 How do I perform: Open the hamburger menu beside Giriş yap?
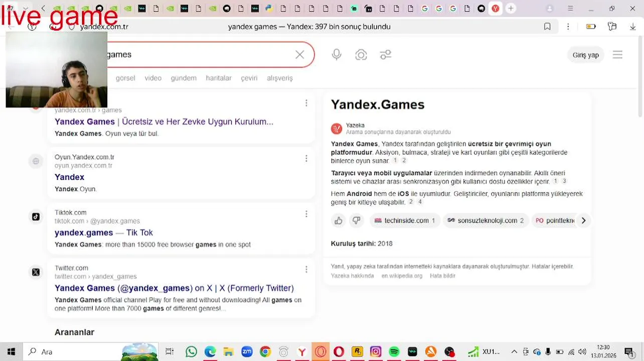click(x=617, y=55)
